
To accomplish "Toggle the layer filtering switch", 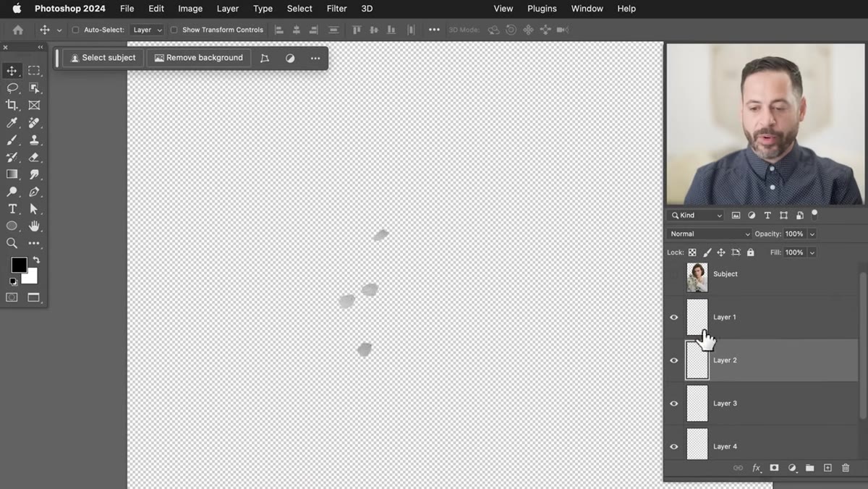I will click(x=814, y=214).
